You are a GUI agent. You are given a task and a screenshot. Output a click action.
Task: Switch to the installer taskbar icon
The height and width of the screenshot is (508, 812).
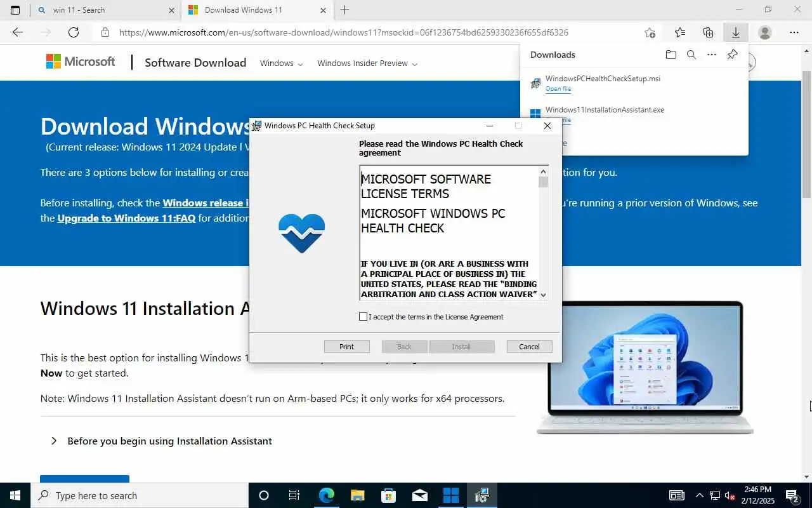(x=481, y=495)
